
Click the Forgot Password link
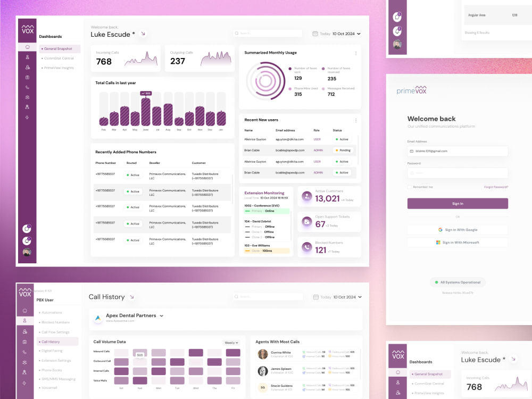pos(496,187)
